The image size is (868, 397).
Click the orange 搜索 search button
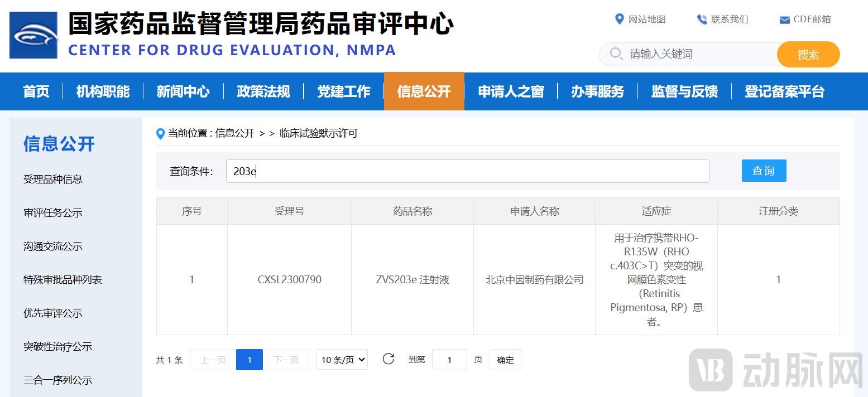click(808, 55)
